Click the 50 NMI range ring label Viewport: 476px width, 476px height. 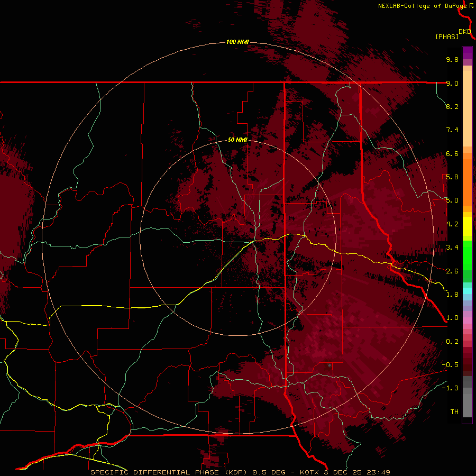[237, 140]
